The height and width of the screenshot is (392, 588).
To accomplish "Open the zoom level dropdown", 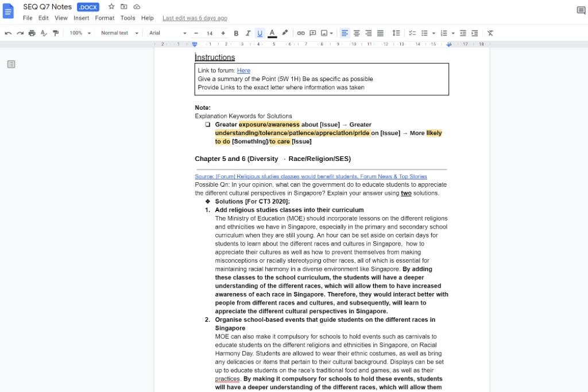I will click(x=78, y=33).
